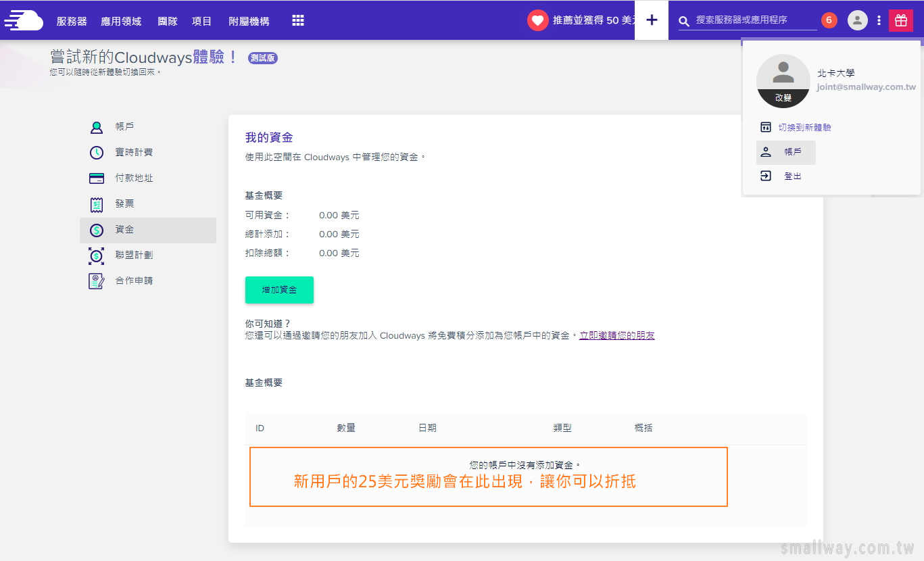This screenshot has height=561, width=924.
Task: Click the heart referral icon
Action: (x=538, y=20)
